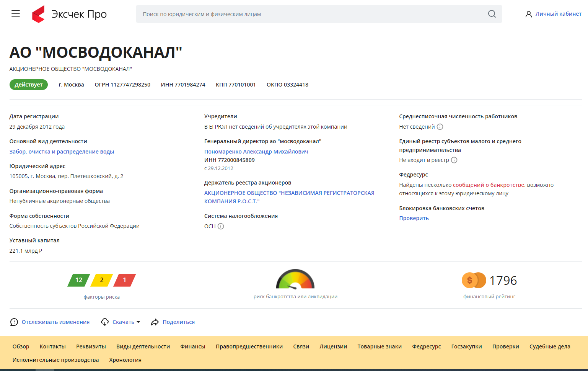Select the Госзакупки tab
Viewport: 588px width, 371px height.
tap(466, 346)
